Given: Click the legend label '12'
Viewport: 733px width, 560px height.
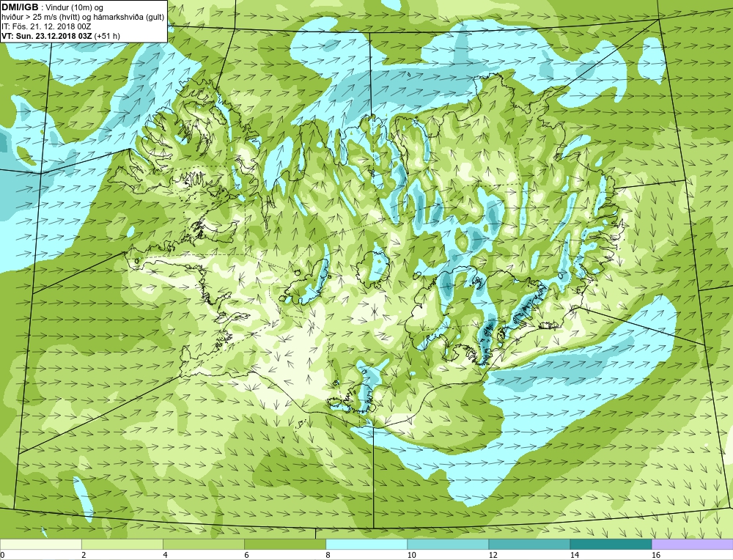Looking at the screenshot, I should point(493,555).
